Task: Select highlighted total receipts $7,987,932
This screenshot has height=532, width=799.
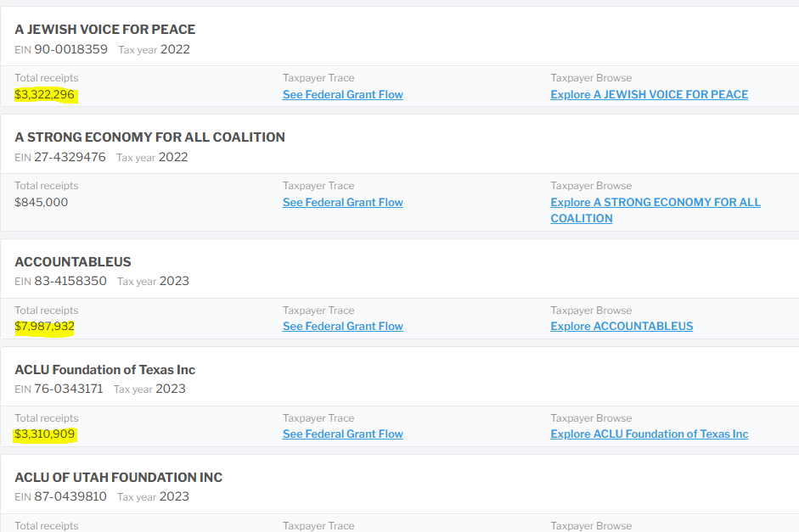Action: 44,326
